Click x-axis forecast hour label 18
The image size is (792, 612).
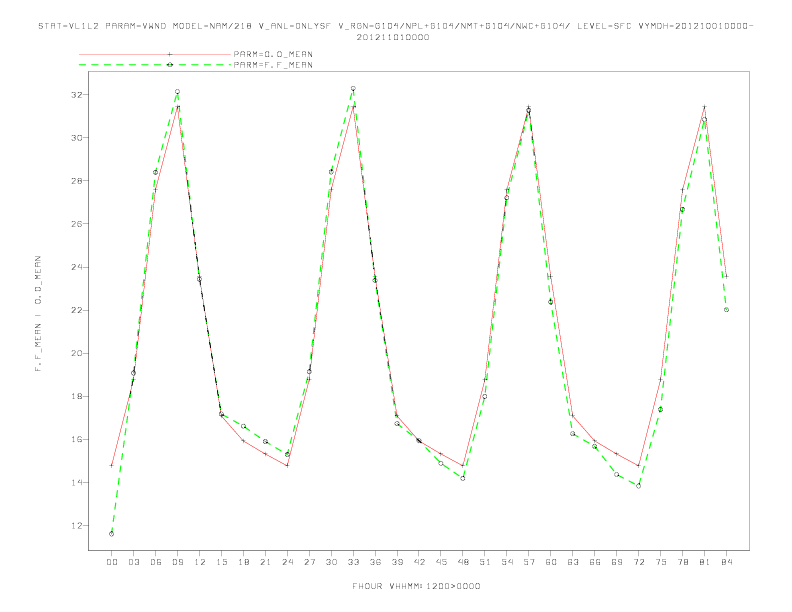(x=243, y=562)
